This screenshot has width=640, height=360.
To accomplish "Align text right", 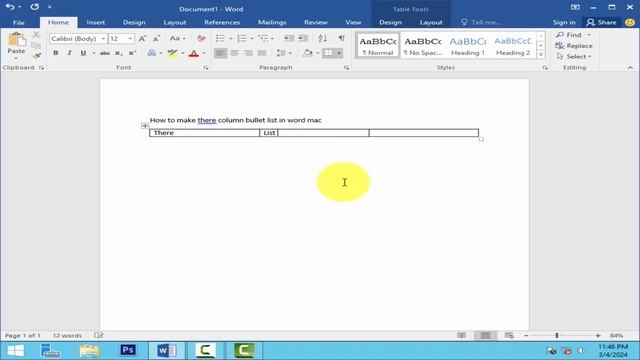I will [x=248, y=53].
